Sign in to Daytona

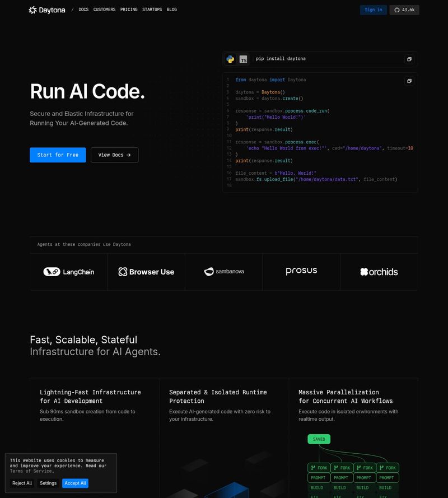373,10
